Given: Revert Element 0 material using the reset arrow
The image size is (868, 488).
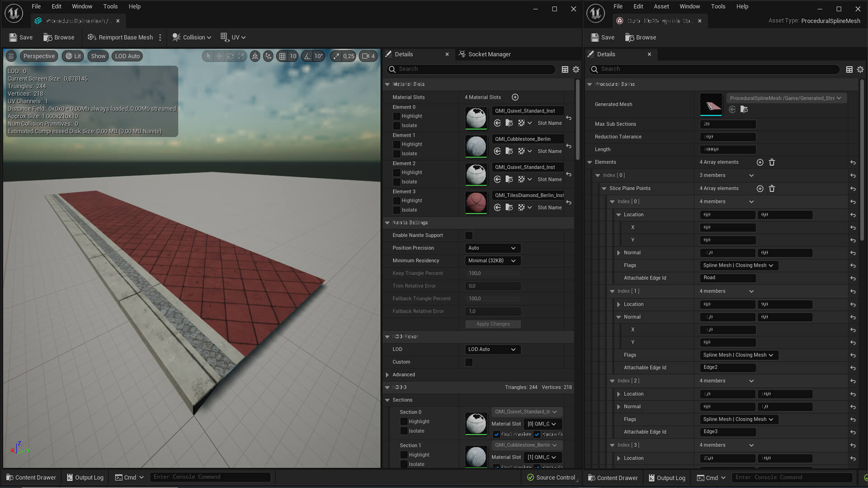Looking at the screenshot, I should (569, 118).
